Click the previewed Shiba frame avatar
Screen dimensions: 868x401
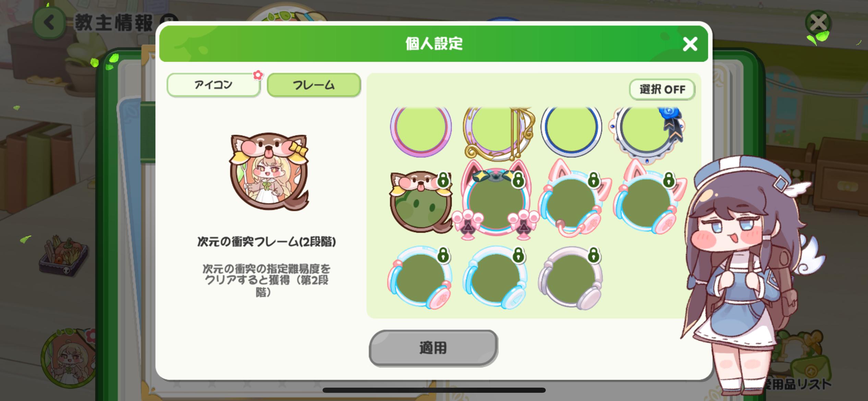click(x=269, y=172)
